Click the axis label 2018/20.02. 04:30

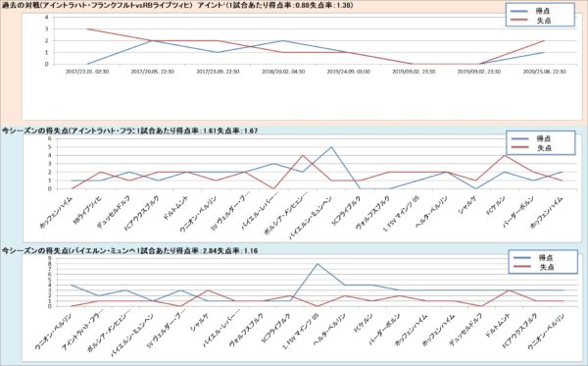tap(283, 72)
